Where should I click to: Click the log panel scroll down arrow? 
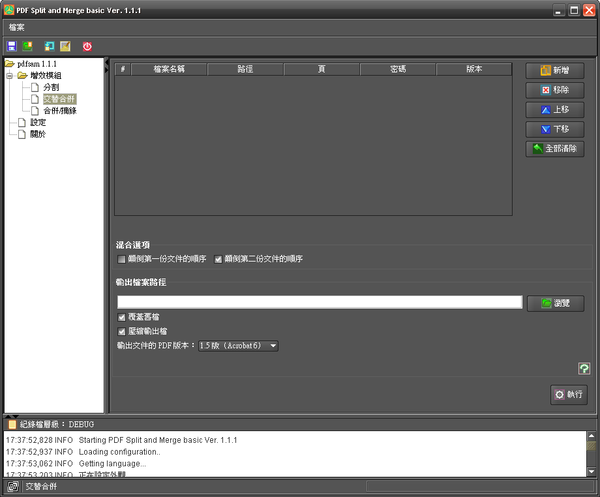591,472
